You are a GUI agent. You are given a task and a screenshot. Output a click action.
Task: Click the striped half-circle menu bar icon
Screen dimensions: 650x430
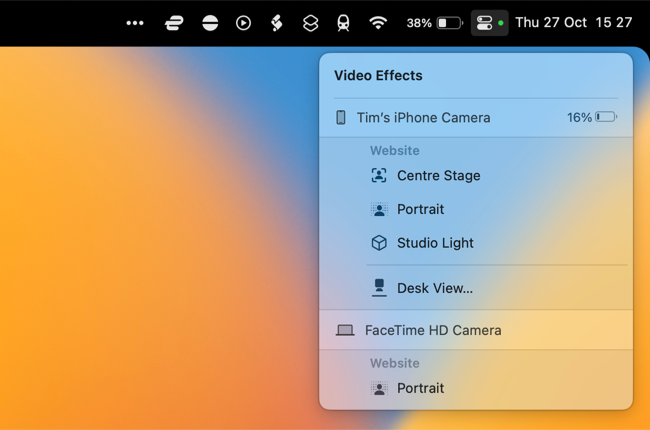(210, 23)
